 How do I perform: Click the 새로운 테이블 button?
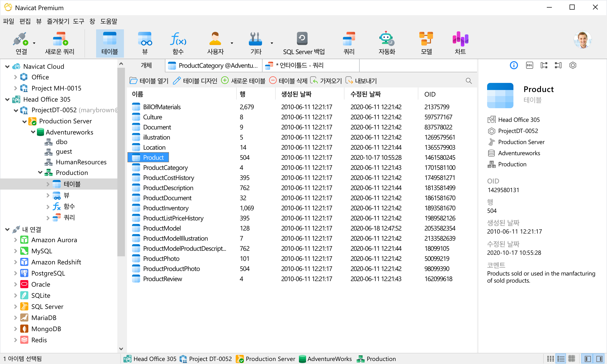click(x=243, y=81)
